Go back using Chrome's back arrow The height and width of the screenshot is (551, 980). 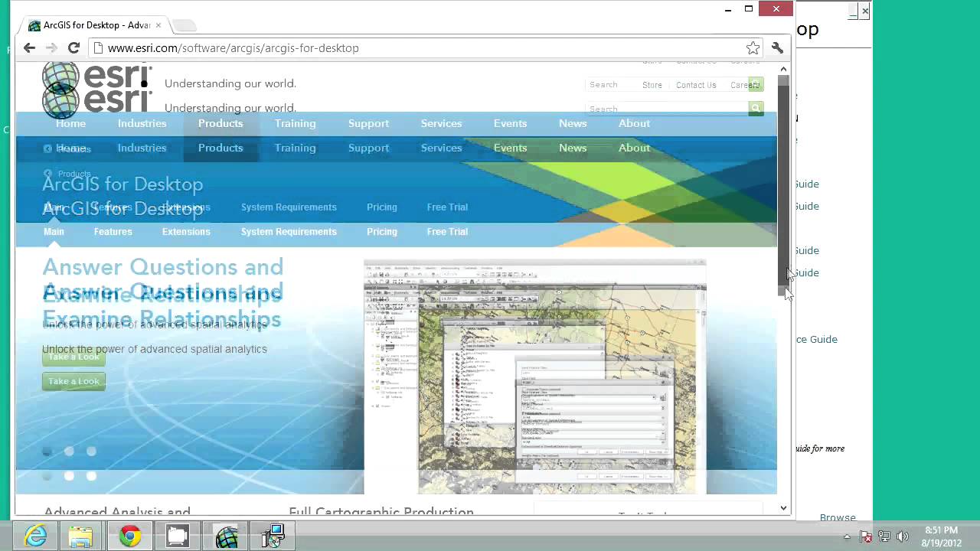[x=29, y=47]
